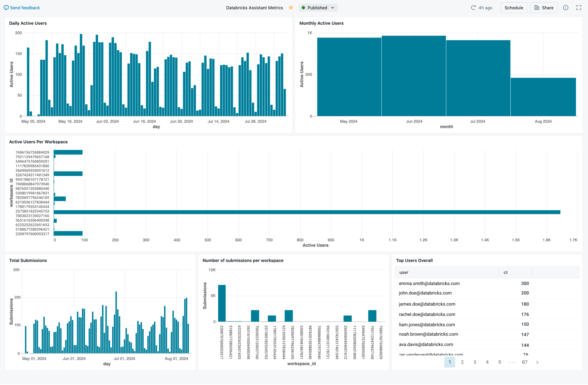Open the Published state dropdown
This screenshot has width=588, height=385.
tap(318, 7)
